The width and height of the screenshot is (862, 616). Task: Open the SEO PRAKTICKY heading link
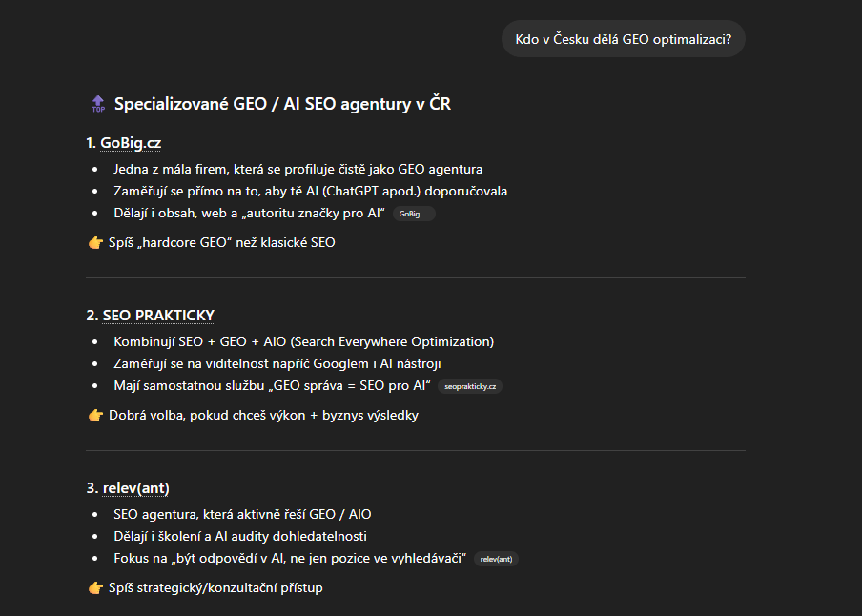pos(158,316)
